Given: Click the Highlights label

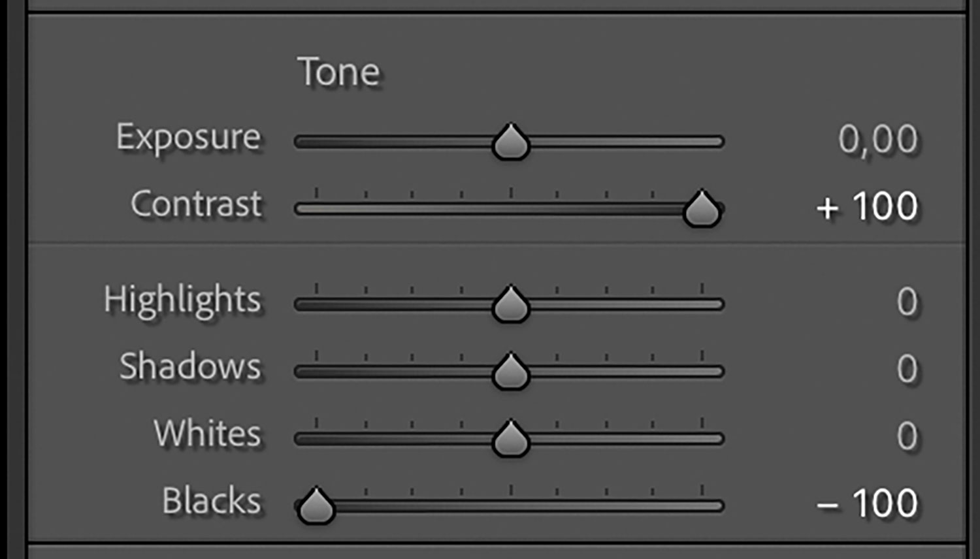Looking at the screenshot, I should point(182,301).
